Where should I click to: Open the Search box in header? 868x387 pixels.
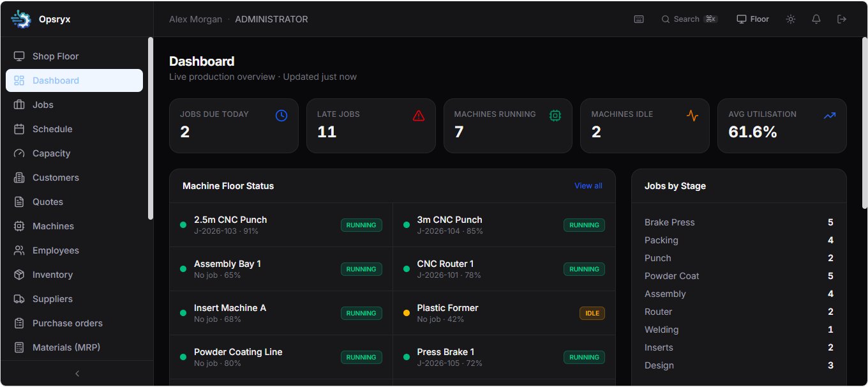tap(689, 19)
